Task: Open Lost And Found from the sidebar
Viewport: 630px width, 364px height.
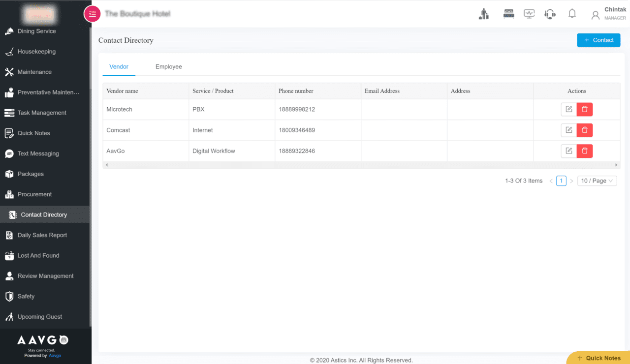Action: click(37, 255)
